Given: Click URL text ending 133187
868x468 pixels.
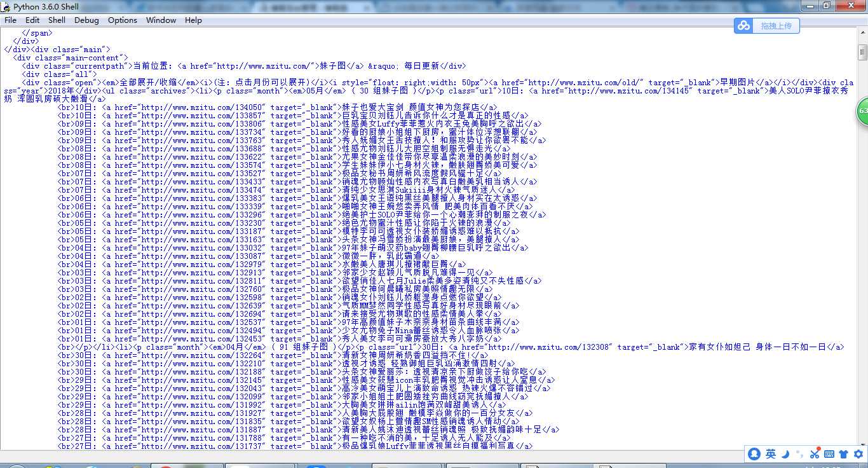Looking at the screenshot, I should click(x=201, y=231).
